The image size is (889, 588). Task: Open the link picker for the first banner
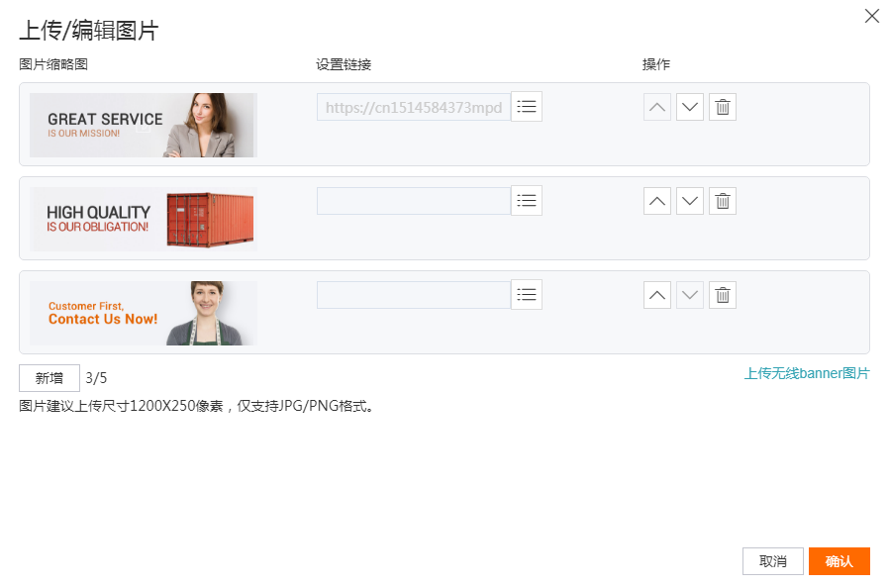pos(526,106)
